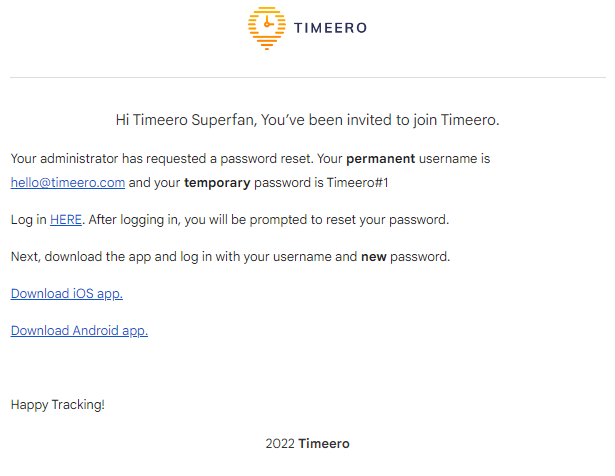Click the temporary password text Timeero#1
Viewport: 615px width, 476px height.
tap(357, 183)
